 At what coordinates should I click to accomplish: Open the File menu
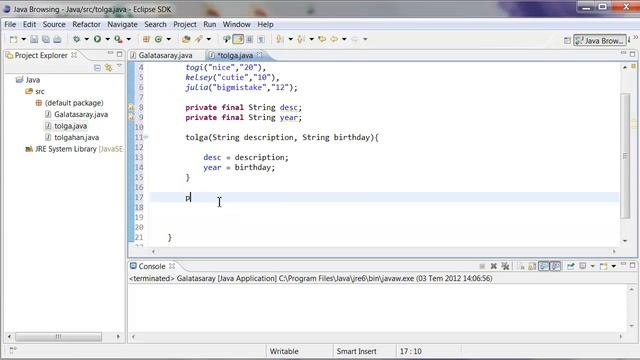(10, 24)
